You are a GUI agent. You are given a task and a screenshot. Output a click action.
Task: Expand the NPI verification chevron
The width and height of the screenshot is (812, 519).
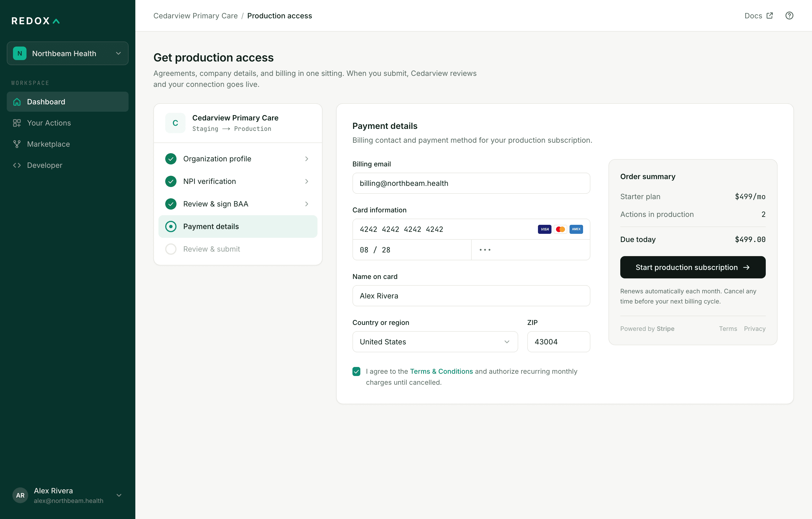pyautogui.click(x=306, y=181)
